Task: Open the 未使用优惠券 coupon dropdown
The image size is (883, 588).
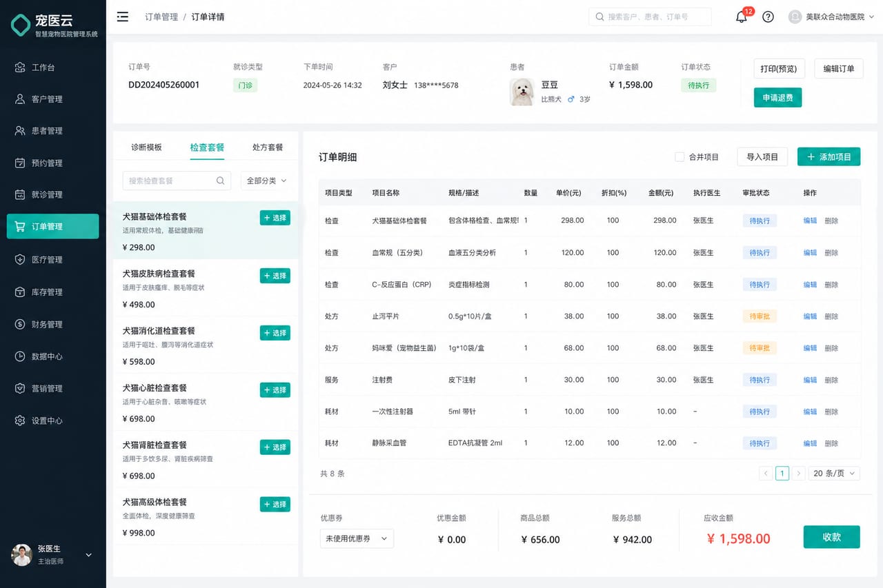Action: click(x=357, y=538)
